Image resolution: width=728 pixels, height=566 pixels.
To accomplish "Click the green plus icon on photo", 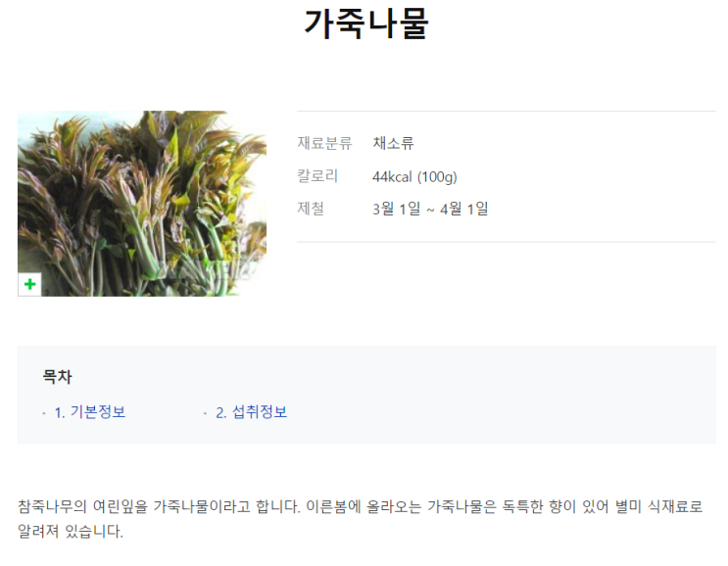I will point(29,284).
